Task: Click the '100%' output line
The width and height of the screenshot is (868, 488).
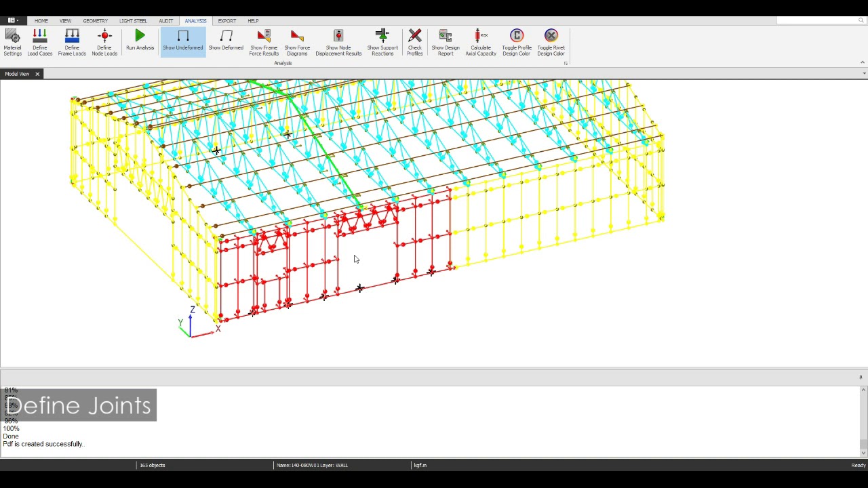Action: click(x=11, y=428)
